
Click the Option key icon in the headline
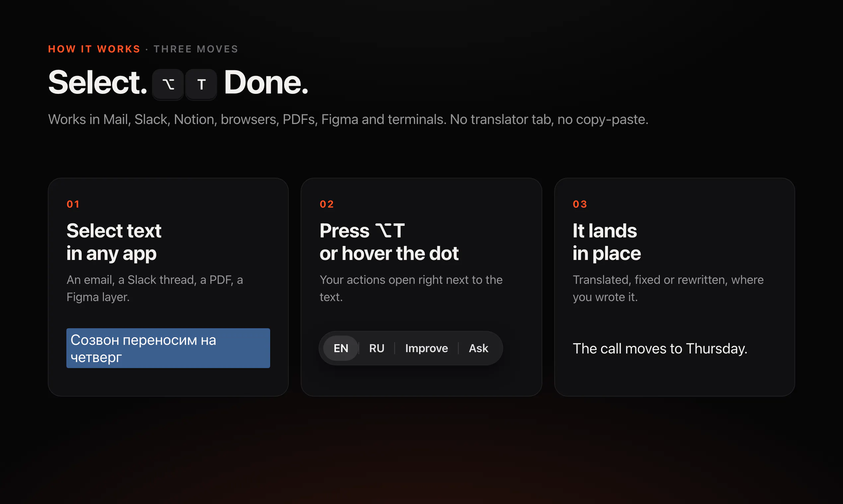[168, 84]
